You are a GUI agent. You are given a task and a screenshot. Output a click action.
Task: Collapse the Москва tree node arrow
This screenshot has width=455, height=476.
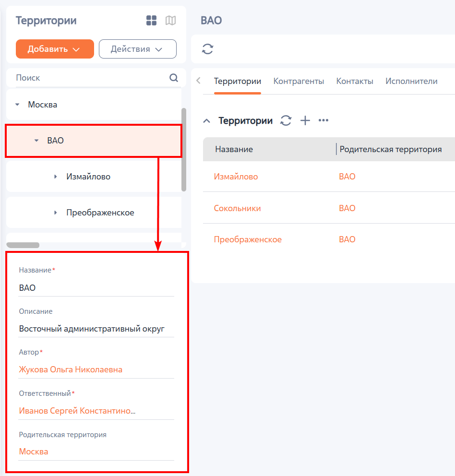[x=17, y=105]
